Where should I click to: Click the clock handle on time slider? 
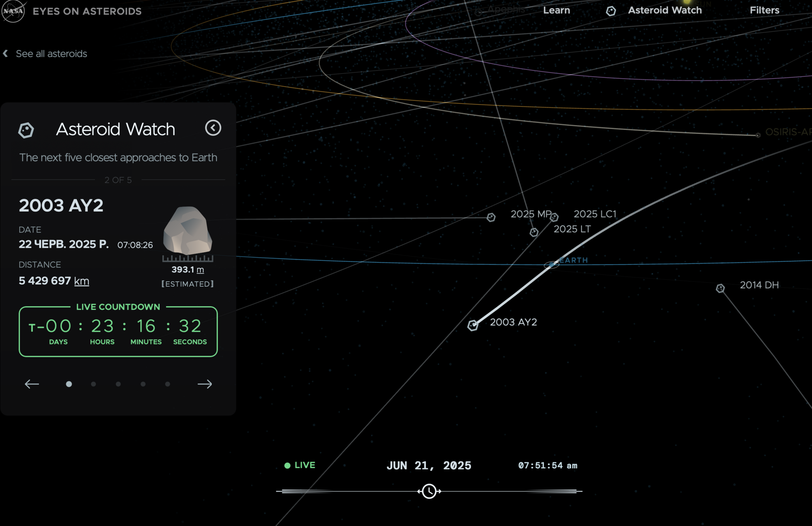(429, 491)
